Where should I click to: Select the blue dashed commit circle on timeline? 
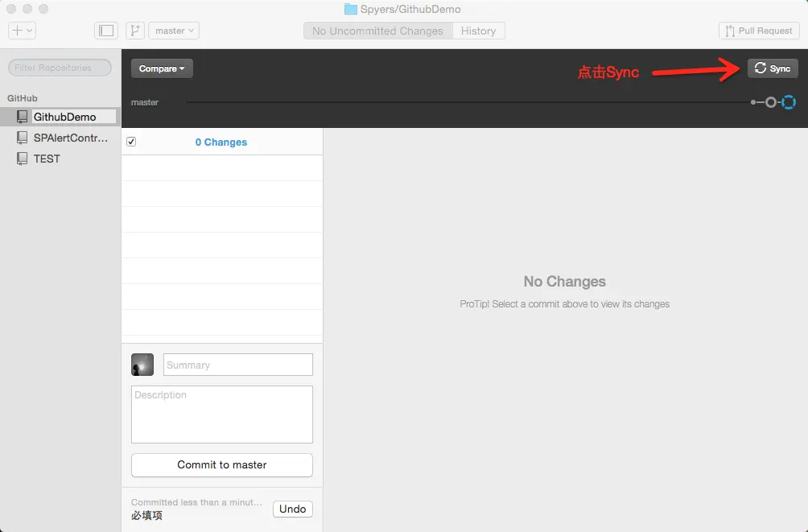click(789, 102)
